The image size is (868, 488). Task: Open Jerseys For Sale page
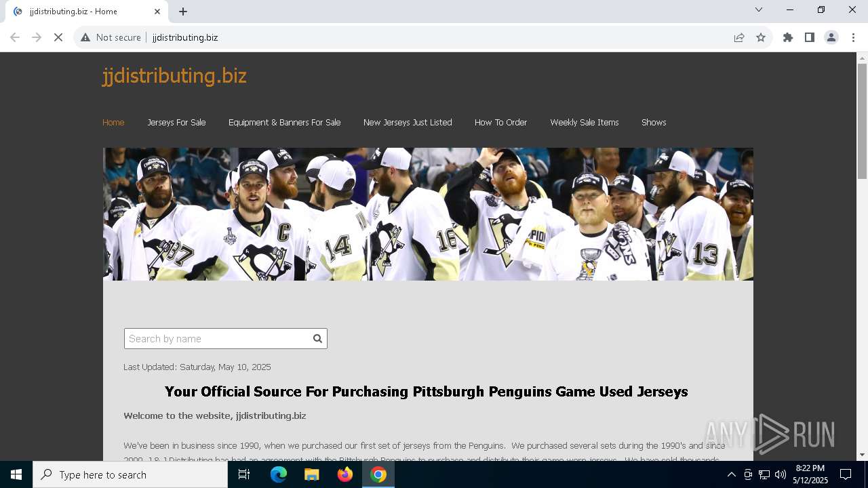(176, 122)
